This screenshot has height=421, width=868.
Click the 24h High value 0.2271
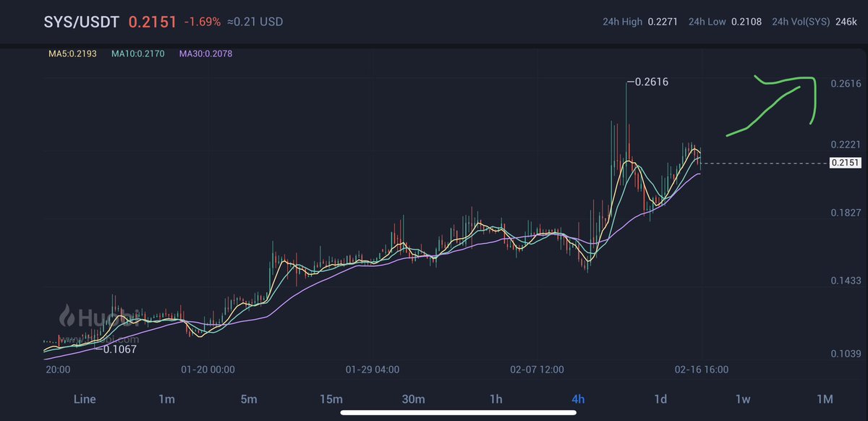(664, 22)
